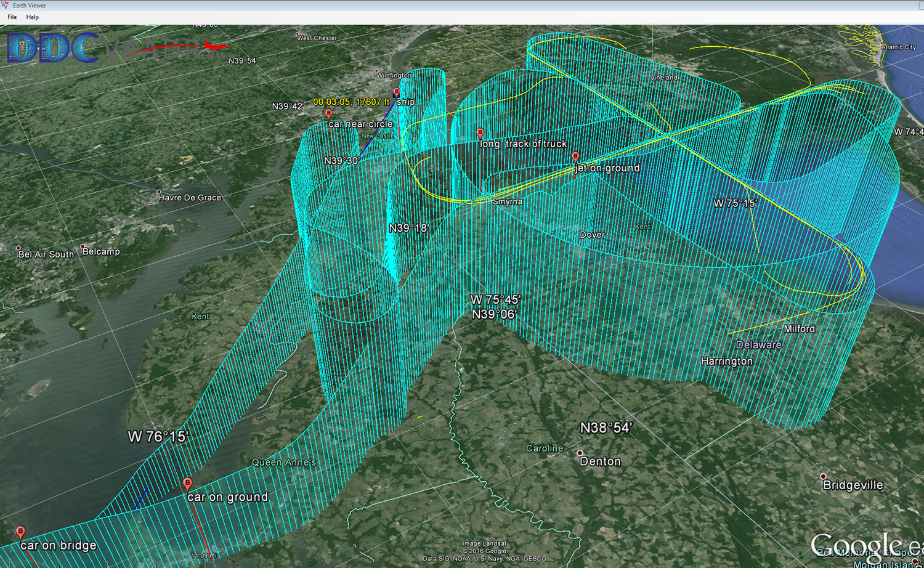Image resolution: width=924 pixels, height=568 pixels.
Task: Click the 'car on bridge' placemark pin
Action: coord(20,532)
